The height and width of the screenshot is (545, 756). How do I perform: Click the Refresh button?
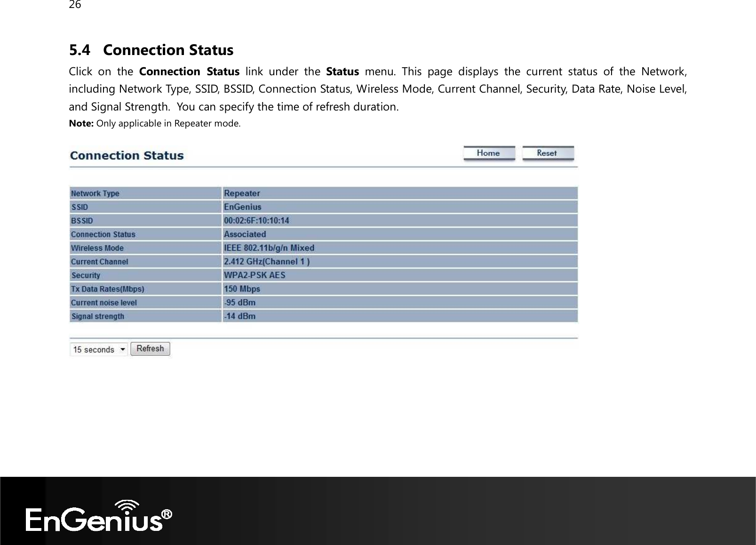pyautogui.click(x=151, y=349)
